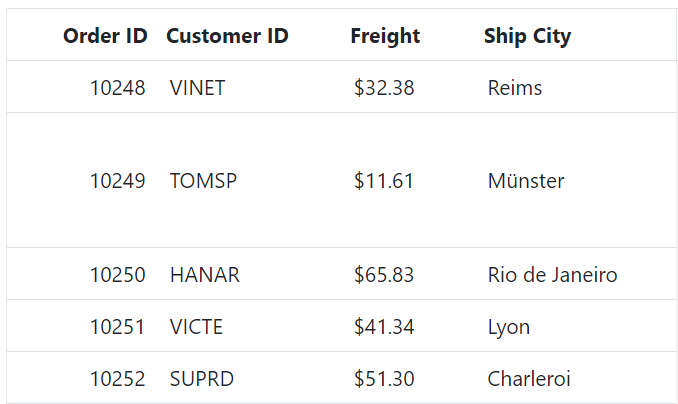Select the HANAR customer cell
The height and width of the screenshot is (404, 678).
204,275
